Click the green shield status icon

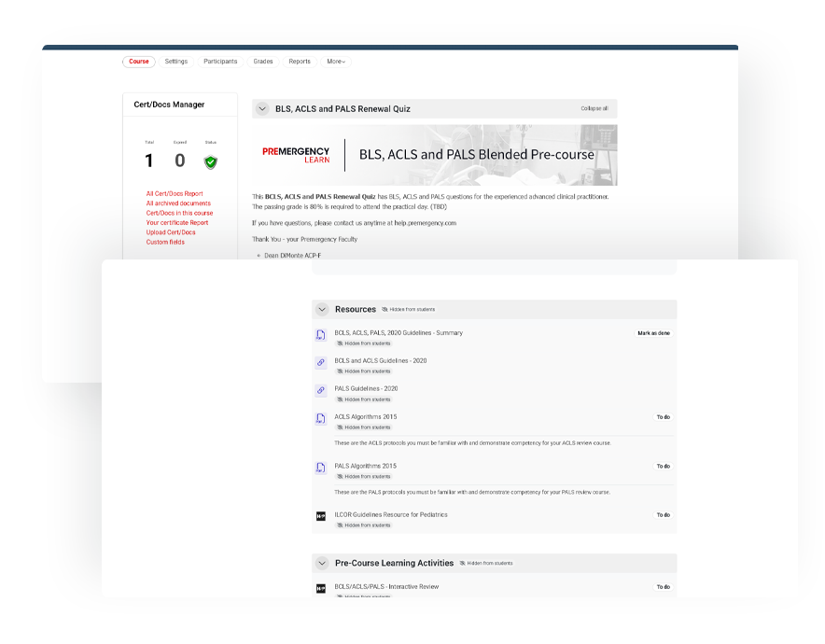211,161
